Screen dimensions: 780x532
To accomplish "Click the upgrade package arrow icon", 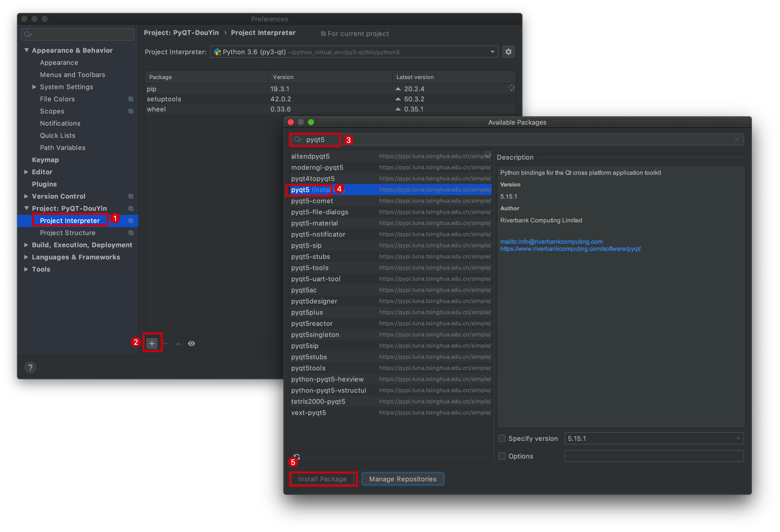I will 178,343.
